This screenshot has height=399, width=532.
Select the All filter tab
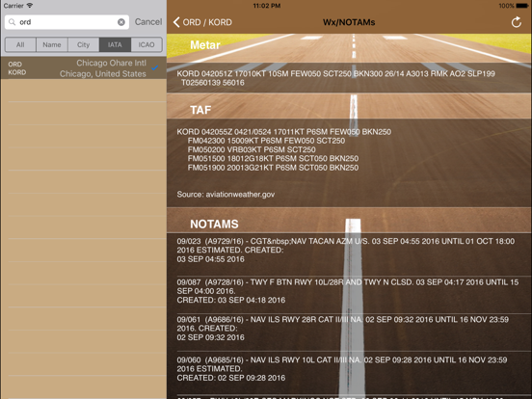pos(20,44)
